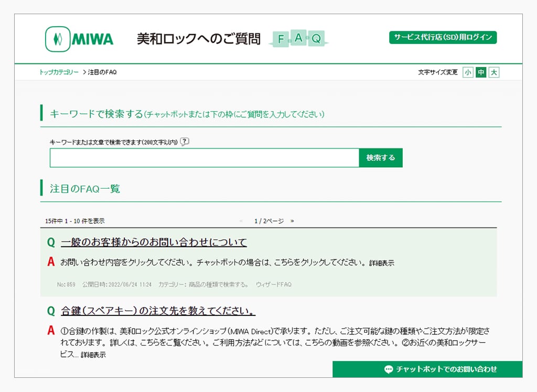Click the chatbot speech bubble icon
Screen dimensions: 537x392
[x=388, y=369]
